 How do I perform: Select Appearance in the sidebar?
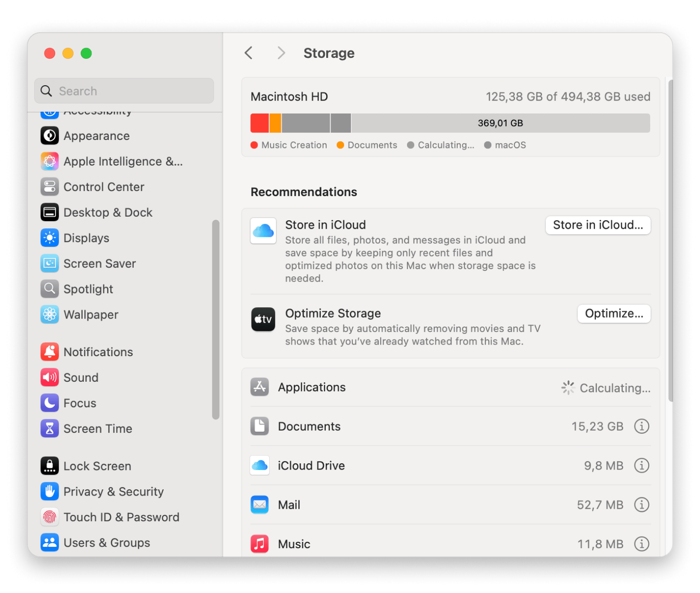(96, 135)
